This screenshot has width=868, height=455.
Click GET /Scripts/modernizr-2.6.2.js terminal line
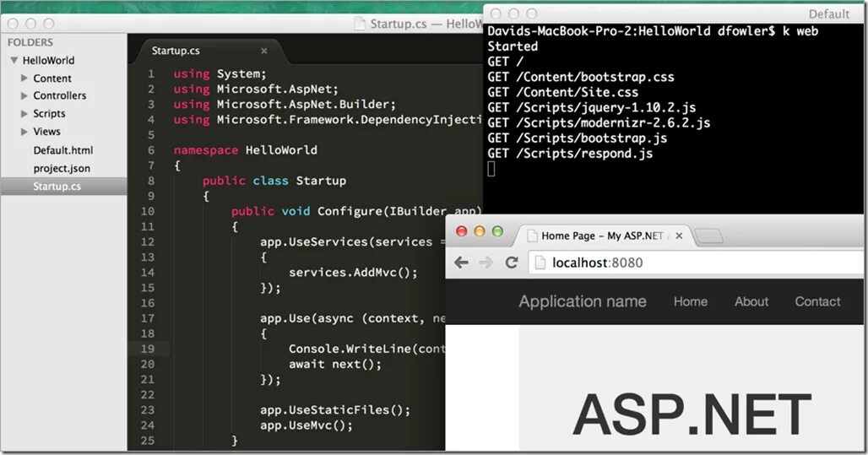599,123
